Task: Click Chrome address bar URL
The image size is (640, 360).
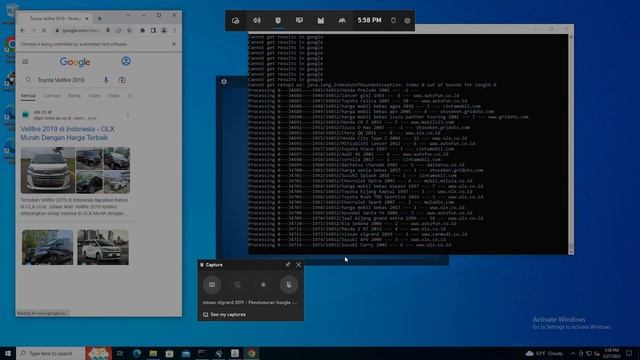Action: click(x=82, y=30)
